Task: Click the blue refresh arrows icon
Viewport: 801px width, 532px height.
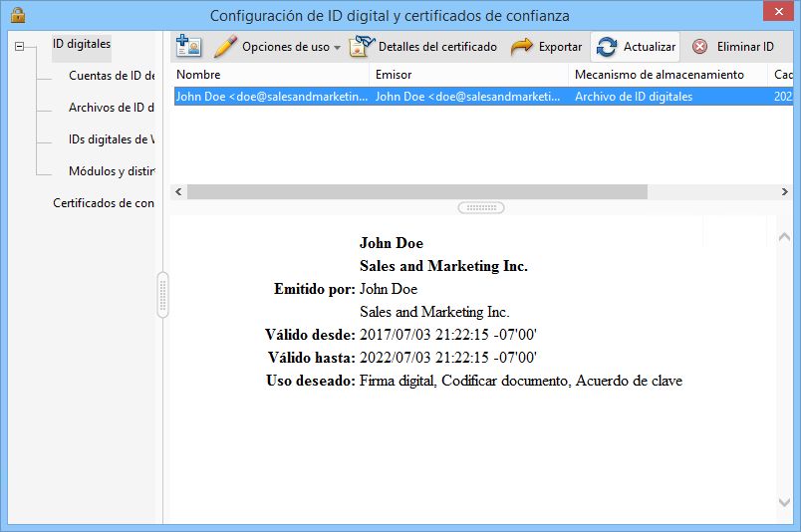Action: click(607, 47)
